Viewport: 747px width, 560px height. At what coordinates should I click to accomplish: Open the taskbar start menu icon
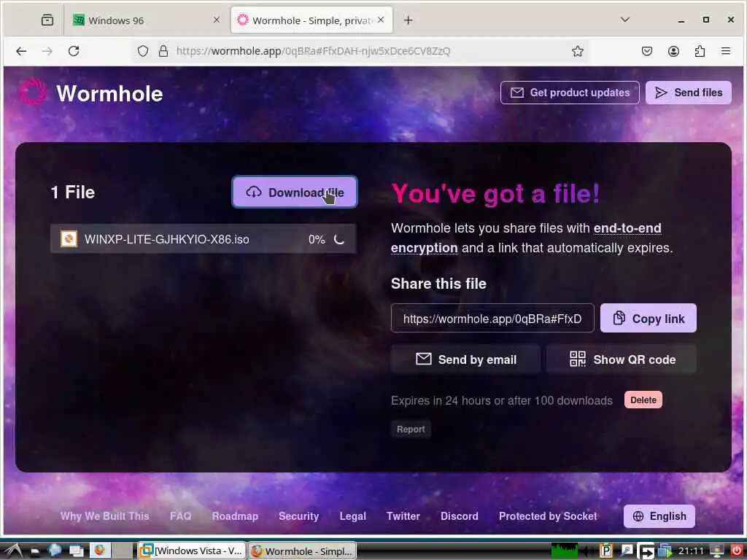coord(12,551)
